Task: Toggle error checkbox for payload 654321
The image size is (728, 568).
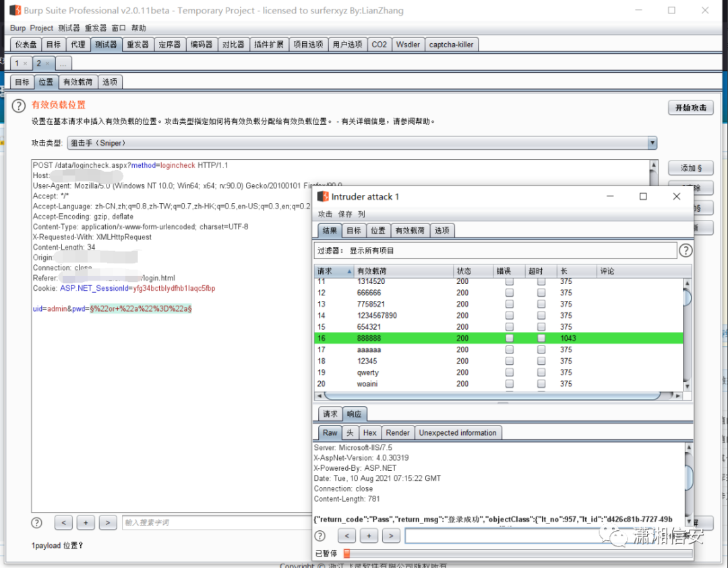Action: [x=510, y=326]
